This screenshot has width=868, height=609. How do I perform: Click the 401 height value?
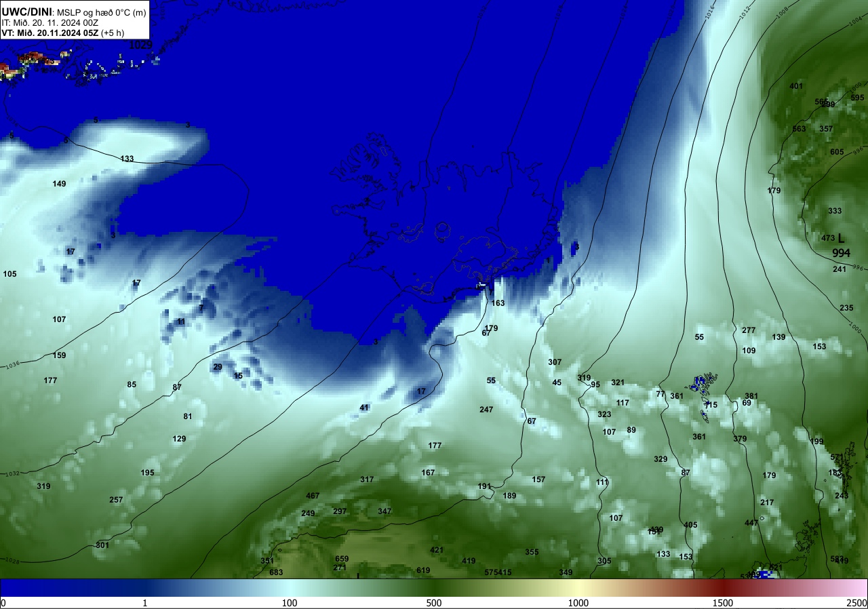tap(796, 86)
